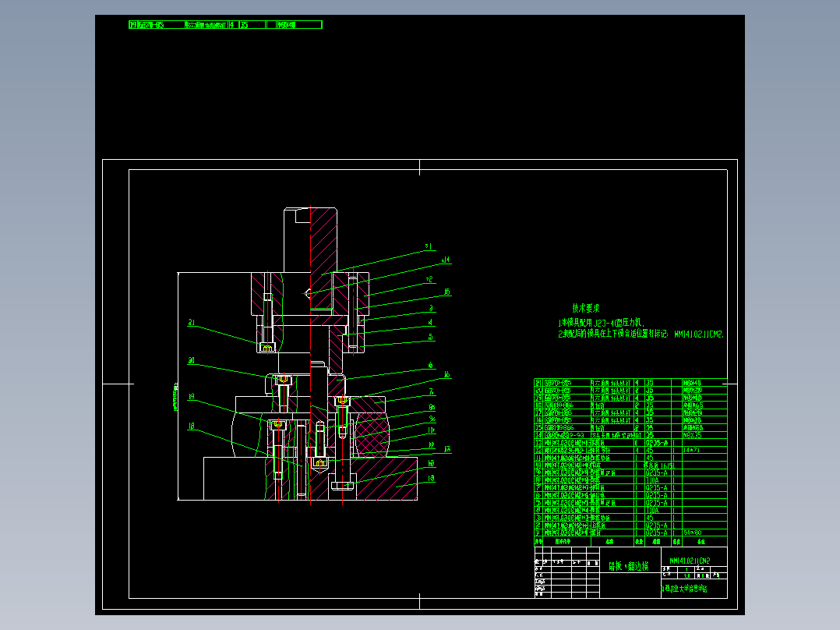Select the 技术要求 heading text
This screenshot has height=630, width=840.
click(585, 308)
